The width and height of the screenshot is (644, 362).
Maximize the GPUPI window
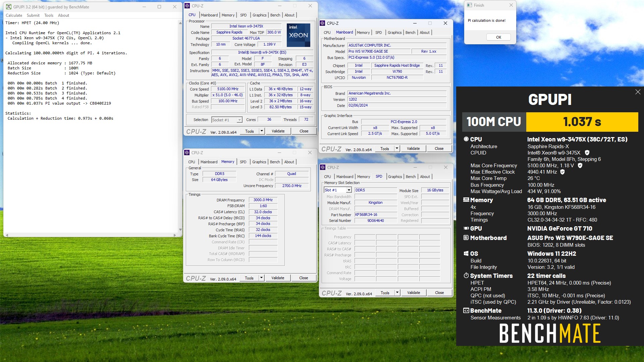(x=159, y=7)
